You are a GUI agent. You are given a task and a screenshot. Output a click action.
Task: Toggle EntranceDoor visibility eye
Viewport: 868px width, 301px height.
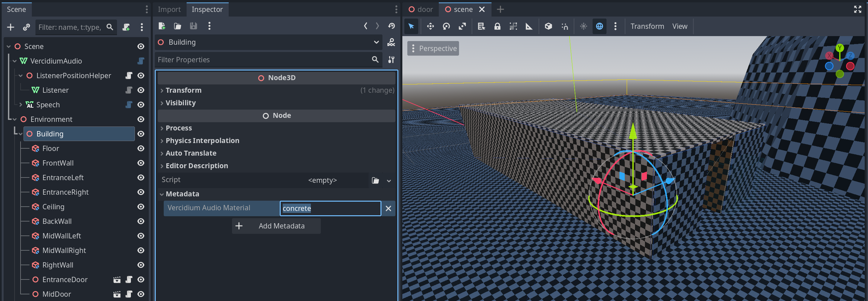(141, 280)
